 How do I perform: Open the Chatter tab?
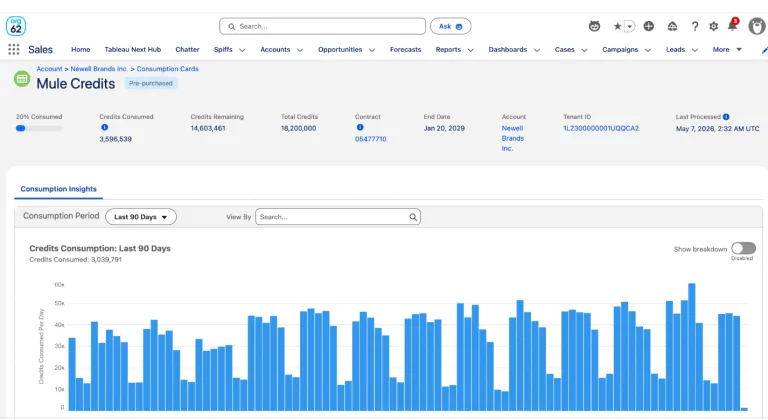point(187,49)
